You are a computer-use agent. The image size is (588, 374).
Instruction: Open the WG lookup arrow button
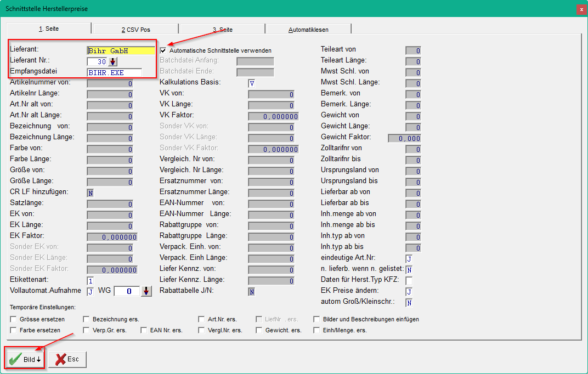146,291
